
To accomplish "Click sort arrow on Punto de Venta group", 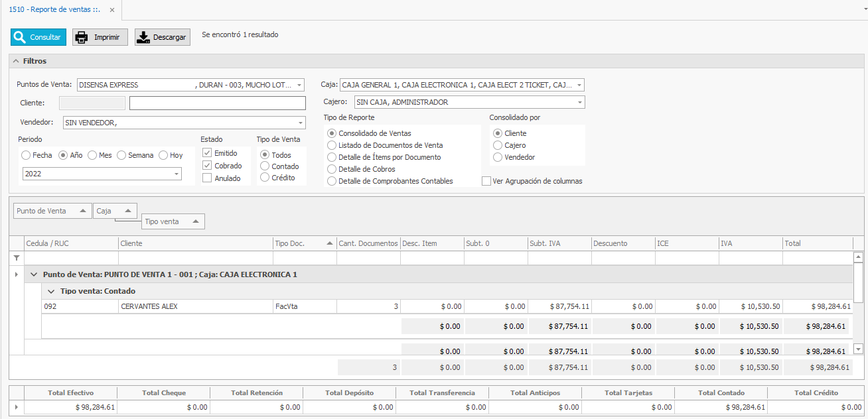I will click(82, 211).
